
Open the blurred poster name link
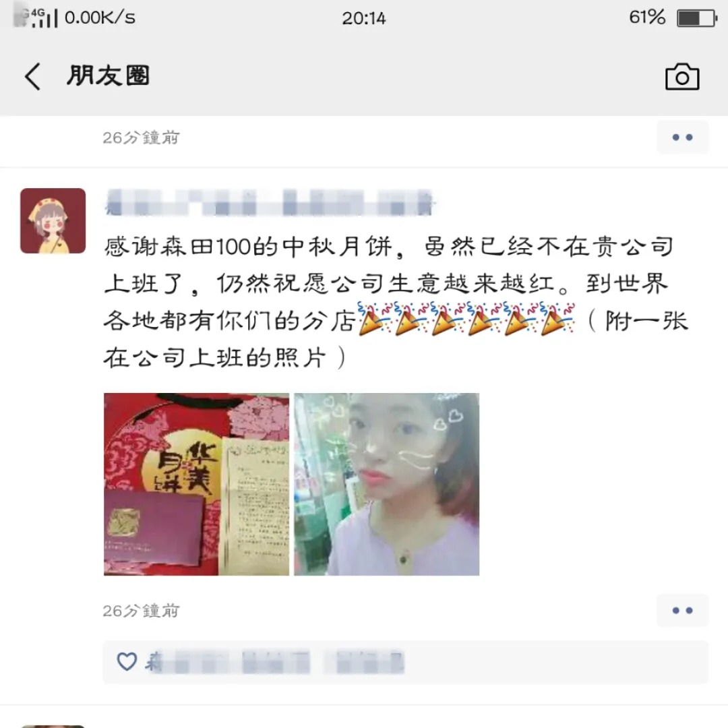pyautogui.click(x=269, y=202)
